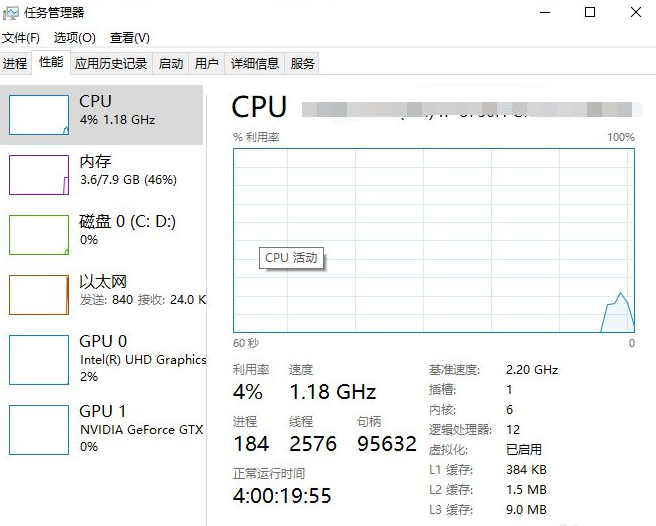Select 磁盘 0 (C: D:) disk item

(x=101, y=235)
